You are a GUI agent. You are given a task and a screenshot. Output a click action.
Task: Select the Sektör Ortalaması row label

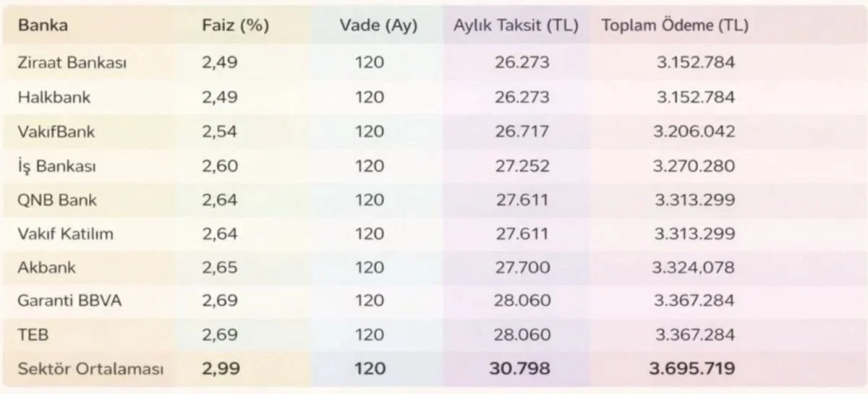91,369
